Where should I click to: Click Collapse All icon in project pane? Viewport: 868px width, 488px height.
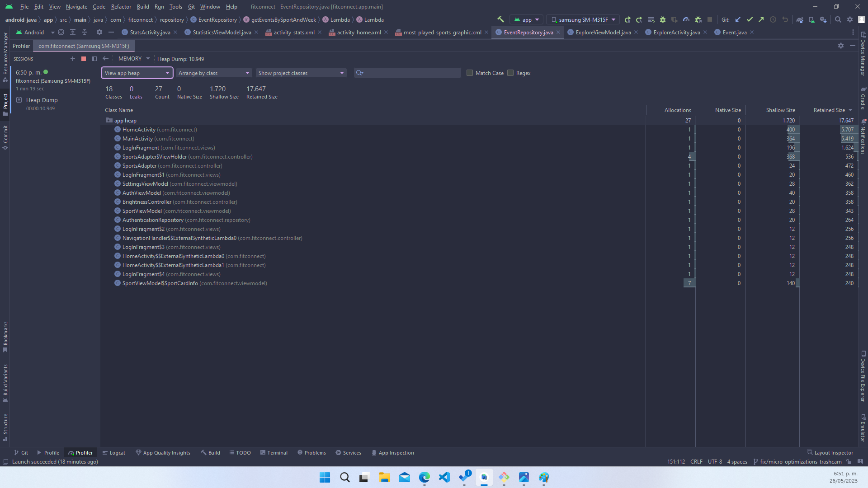pyautogui.click(x=85, y=32)
